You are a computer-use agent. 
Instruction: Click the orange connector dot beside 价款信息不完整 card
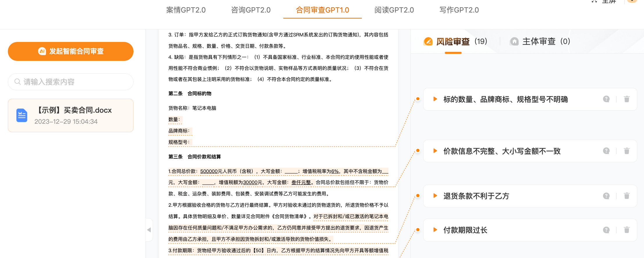tap(418, 151)
